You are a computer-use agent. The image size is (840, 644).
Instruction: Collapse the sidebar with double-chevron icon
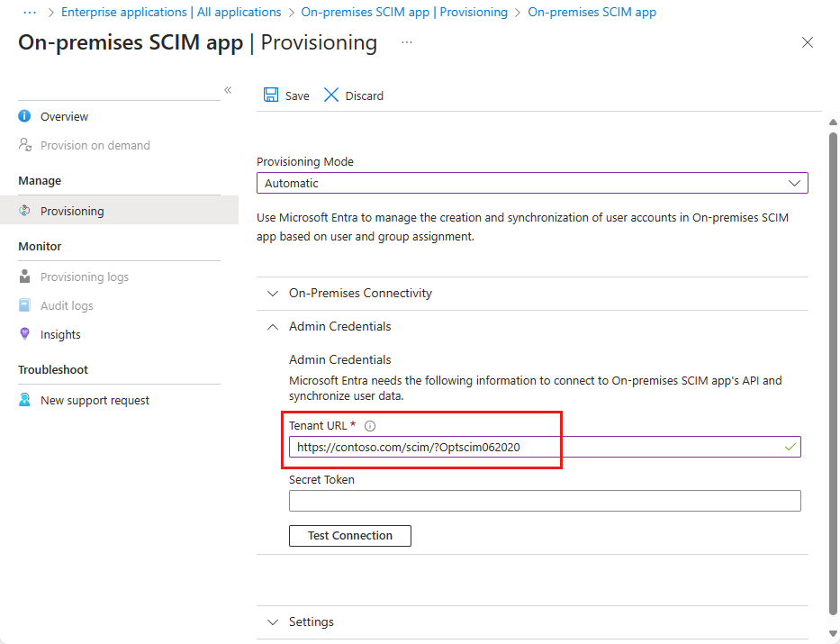228,90
